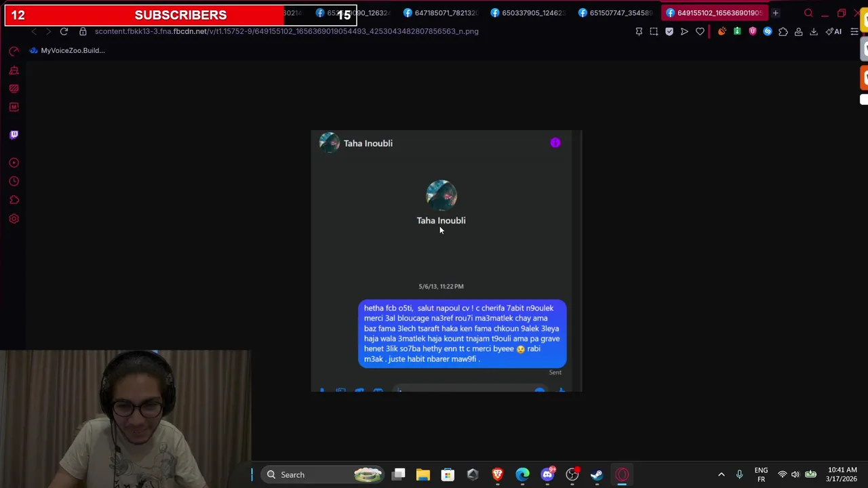Expand hidden system tray icons chevron
868x488 pixels.
click(x=721, y=474)
